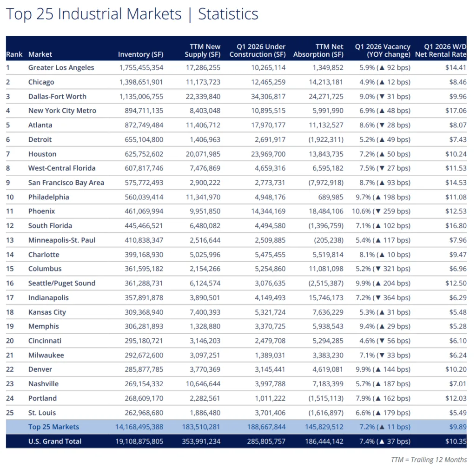476x468 pixels.
Task: Select the 'Atlanta' market name
Action: click(x=40, y=125)
